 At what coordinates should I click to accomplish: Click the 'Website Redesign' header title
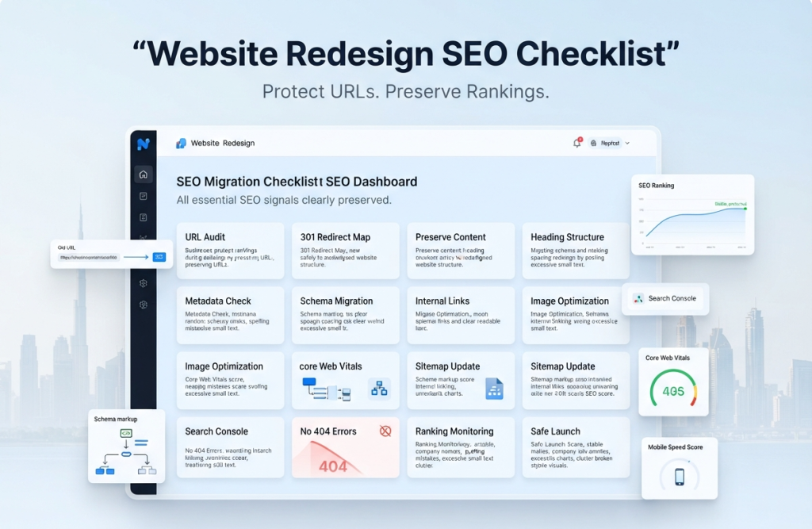click(x=223, y=143)
